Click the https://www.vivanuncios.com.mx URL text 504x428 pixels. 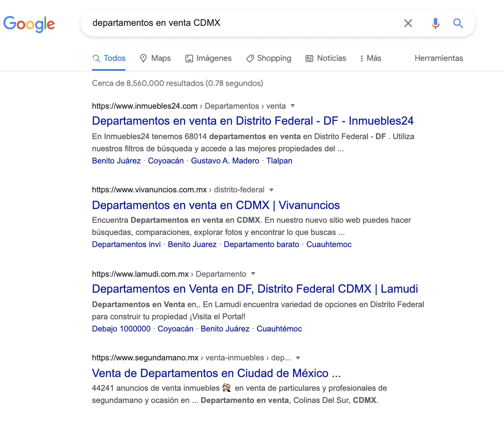(x=149, y=190)
